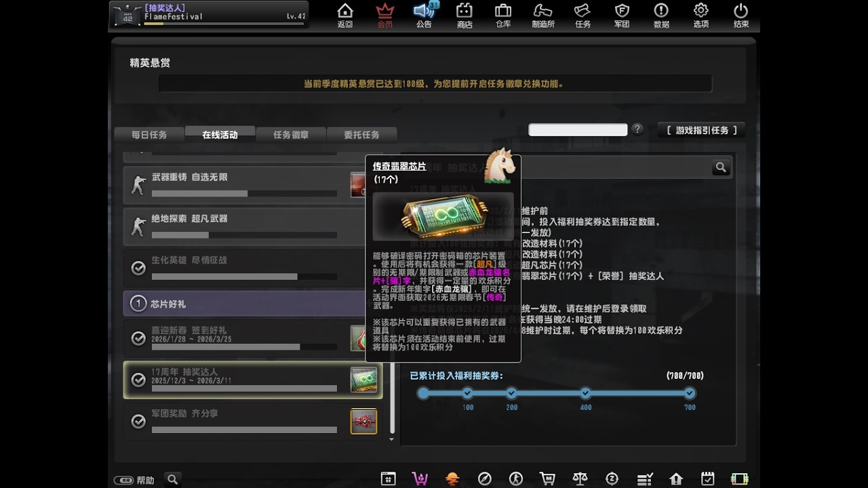Select the 喜迎新春 签到好礼 event row
Viewport: 868px width, 488px height.
[x=245, y=338]
